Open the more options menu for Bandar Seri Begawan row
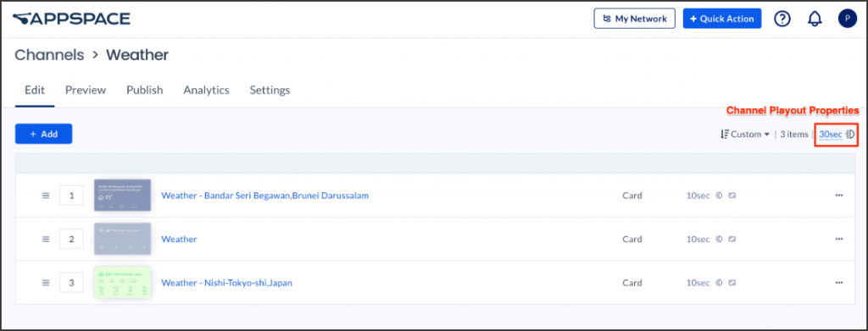 [x=839, y=196]
